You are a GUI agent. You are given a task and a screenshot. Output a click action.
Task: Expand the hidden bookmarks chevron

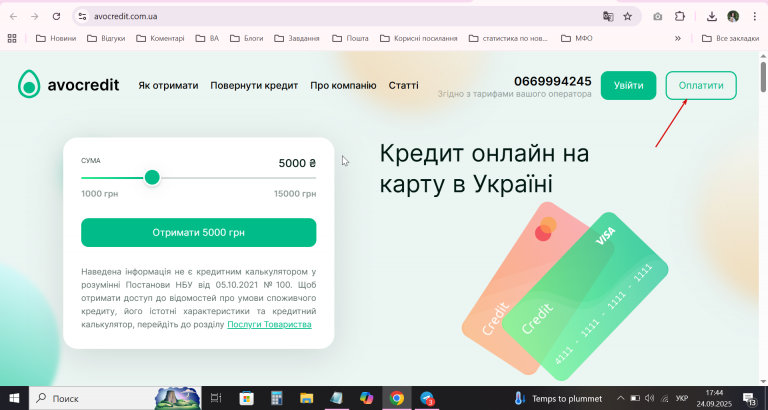pos(678,38)
